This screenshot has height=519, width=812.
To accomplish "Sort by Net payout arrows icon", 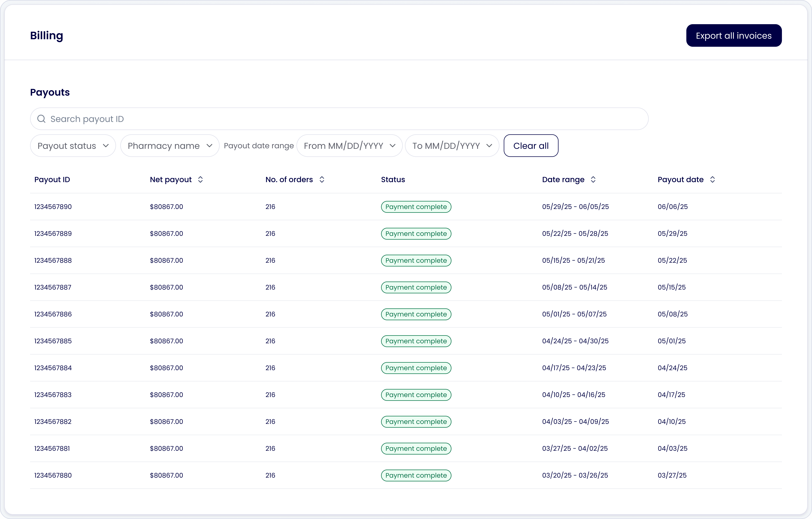I will pyautogui.click(x=200, y=180).
